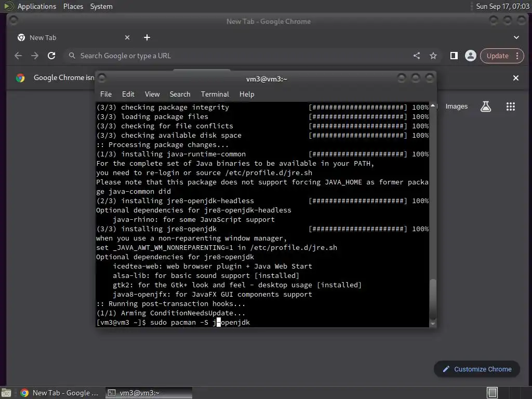Click the Chrome window menu button at title bar left
The image size is (532, 399).
[14, 21]
